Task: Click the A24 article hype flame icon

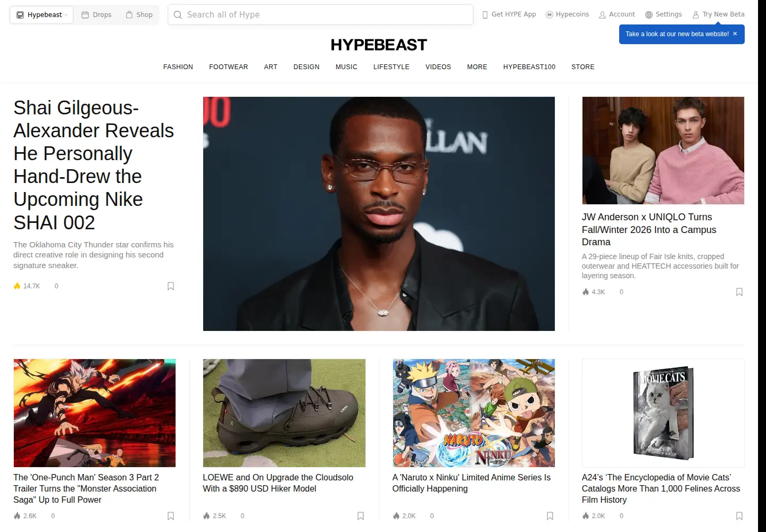Action: pyautogui.click(x=586, y=516)
